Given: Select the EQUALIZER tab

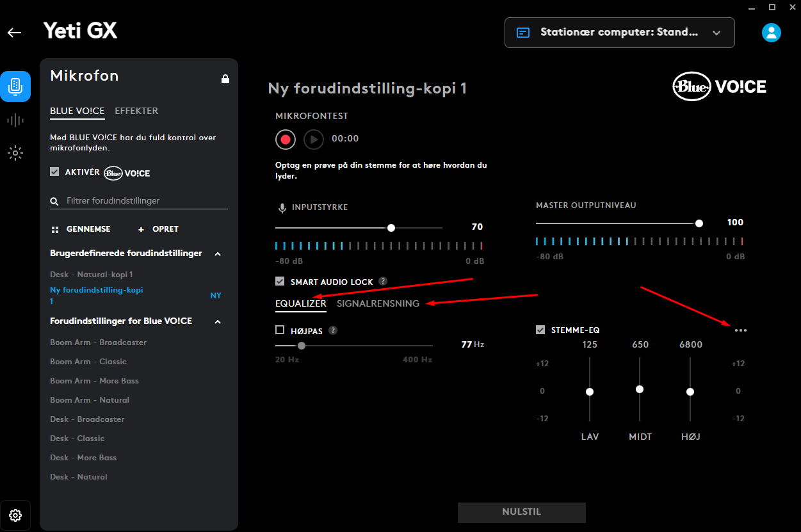Looking at the screenshot, I should (x=301, y=303).
